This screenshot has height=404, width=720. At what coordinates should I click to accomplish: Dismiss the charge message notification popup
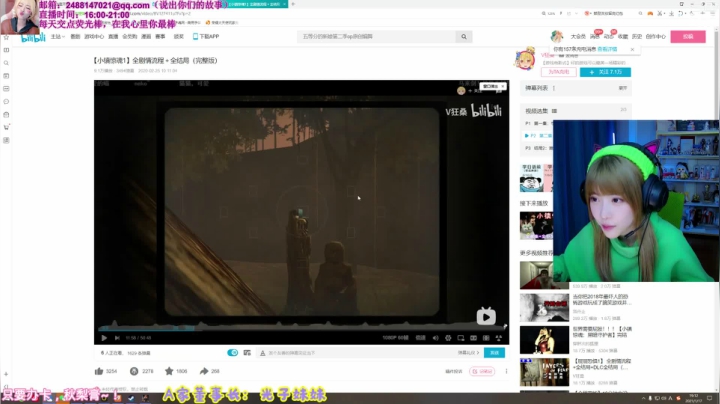[632, 49]
